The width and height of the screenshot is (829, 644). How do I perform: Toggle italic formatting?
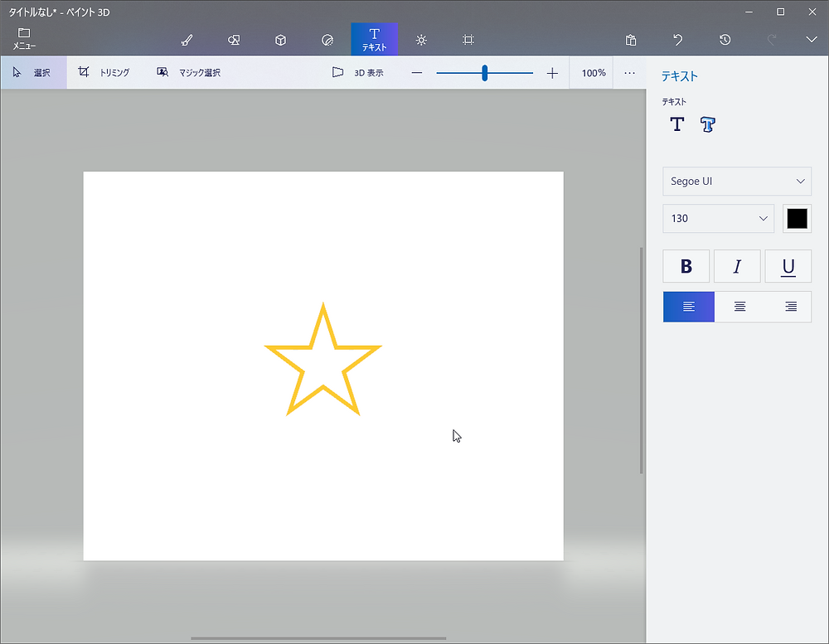click(737, 266)
